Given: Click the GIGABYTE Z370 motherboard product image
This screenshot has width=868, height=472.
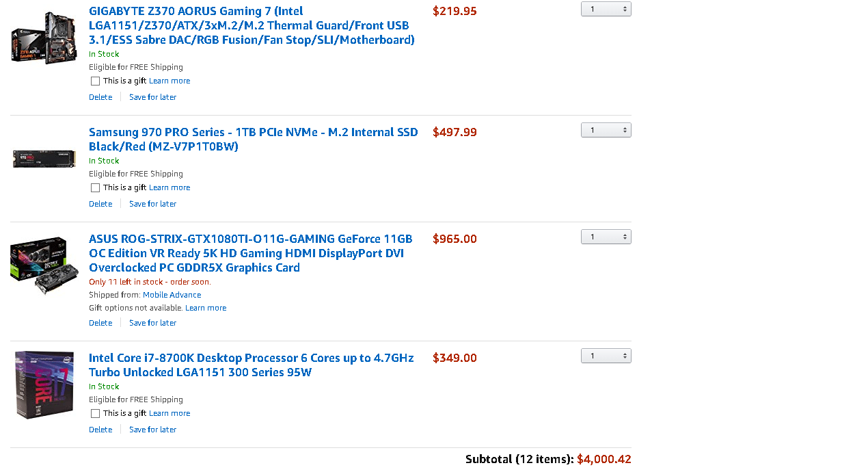Looking at the screenshot, I should [x=44, y=38].
